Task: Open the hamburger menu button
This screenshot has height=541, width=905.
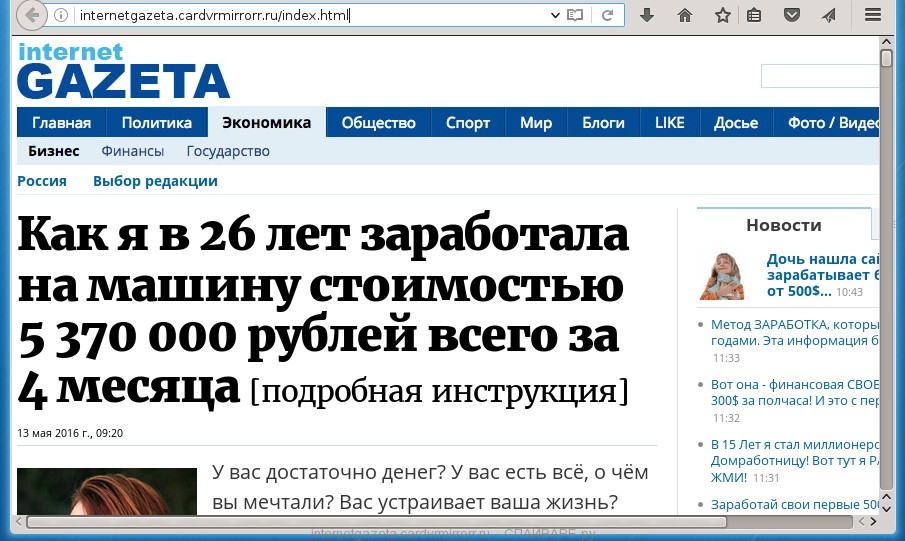Action: [x=872, y=16]
